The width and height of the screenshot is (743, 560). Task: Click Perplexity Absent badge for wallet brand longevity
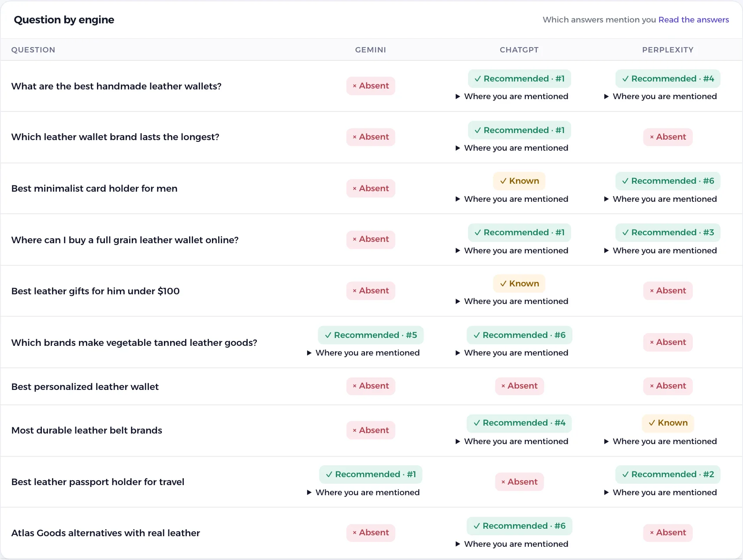[668, 137]
